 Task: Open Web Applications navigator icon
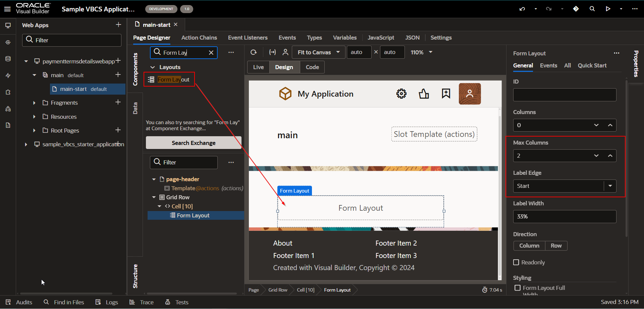point(8,25)
